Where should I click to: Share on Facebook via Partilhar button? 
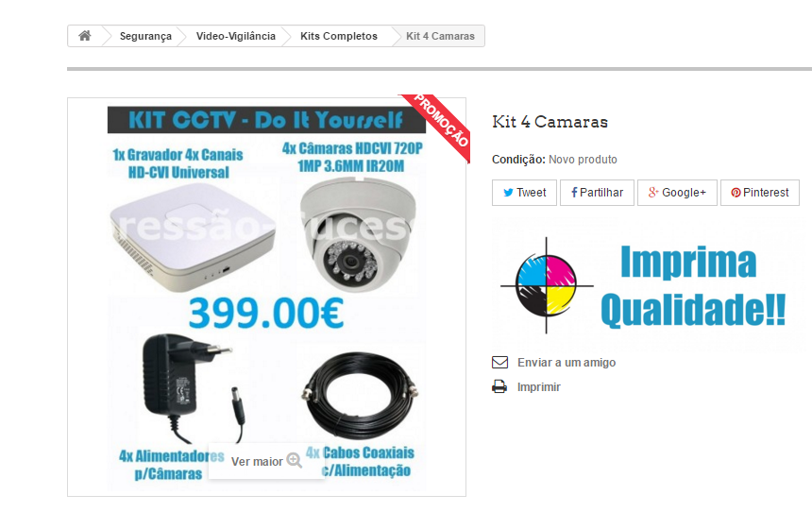point(597,193)
